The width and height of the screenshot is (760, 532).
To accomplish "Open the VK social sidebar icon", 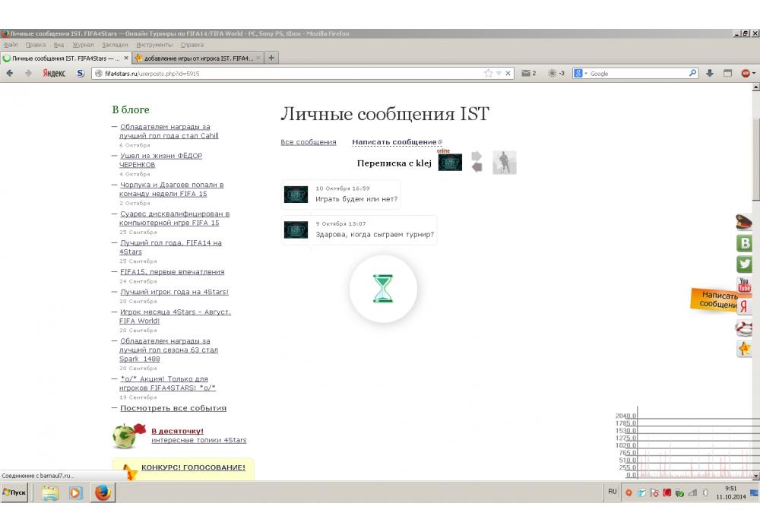I will pos(745,243).
